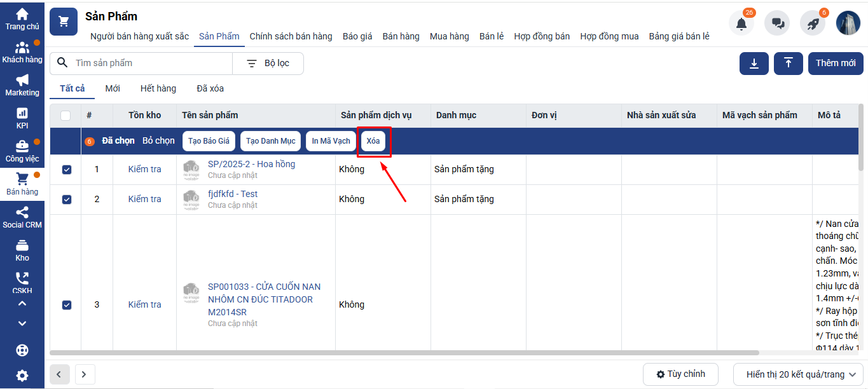Toggle the select-all header checkbox
The image size is (868, 389).
coord(65,116)
